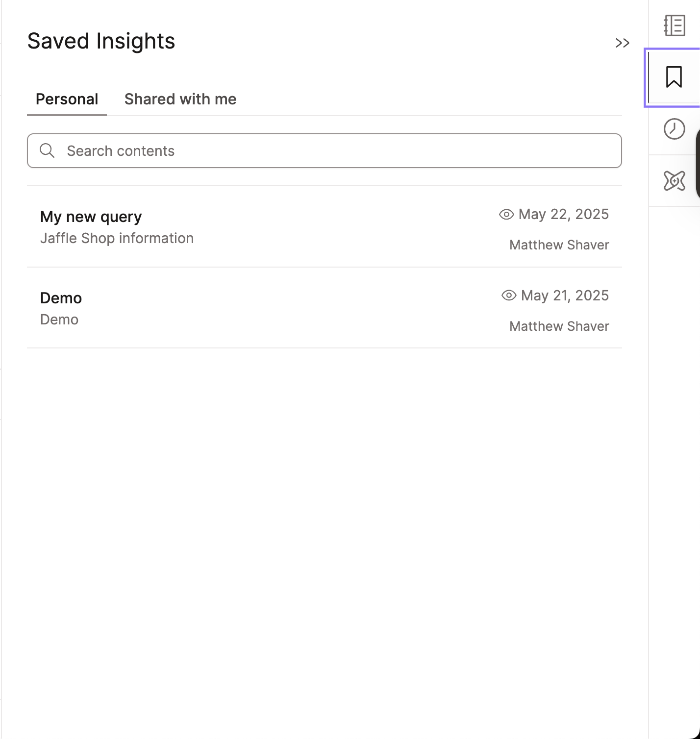The image size is (700, 739).
Task: Click Matthew Shaver under My new query
Action: coord(558,245)
